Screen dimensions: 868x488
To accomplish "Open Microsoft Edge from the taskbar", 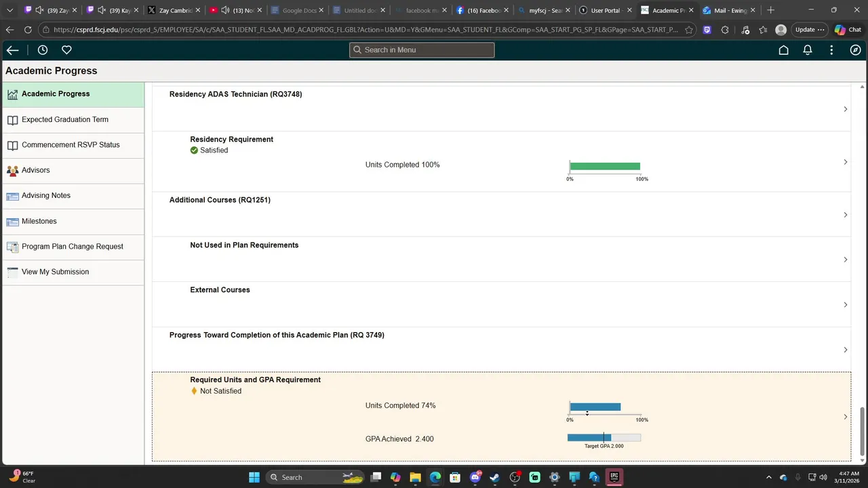I will click(435, 477).
